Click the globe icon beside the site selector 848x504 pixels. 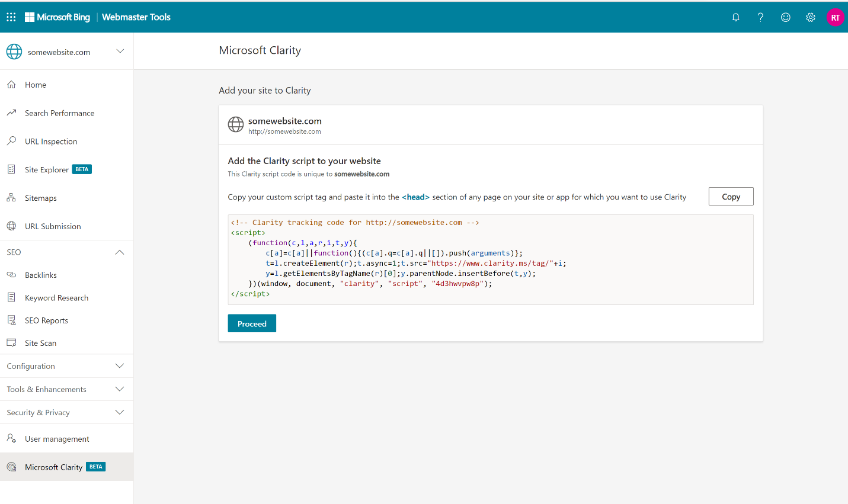tap(14, 52)
